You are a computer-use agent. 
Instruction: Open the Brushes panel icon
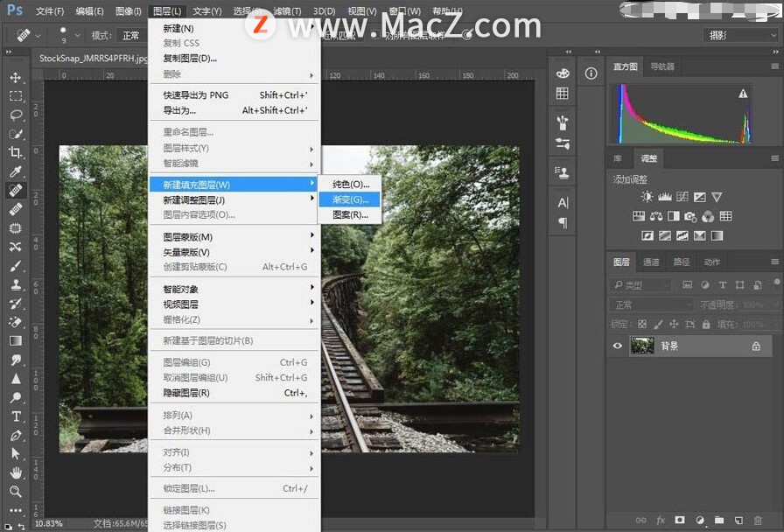click(563, 122)
